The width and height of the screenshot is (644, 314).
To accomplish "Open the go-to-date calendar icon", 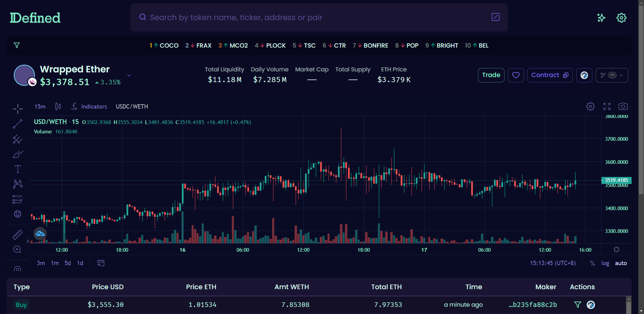I will click(x=101, y=263).
